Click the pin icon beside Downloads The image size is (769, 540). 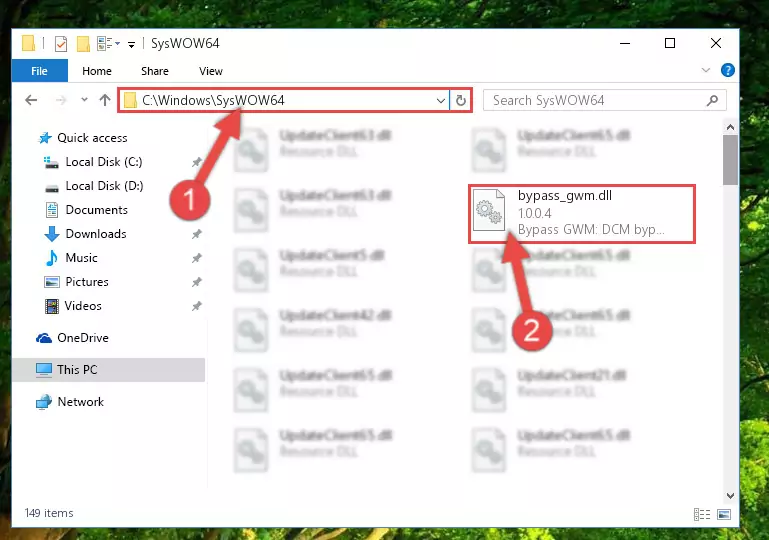[x=197, y=234]
